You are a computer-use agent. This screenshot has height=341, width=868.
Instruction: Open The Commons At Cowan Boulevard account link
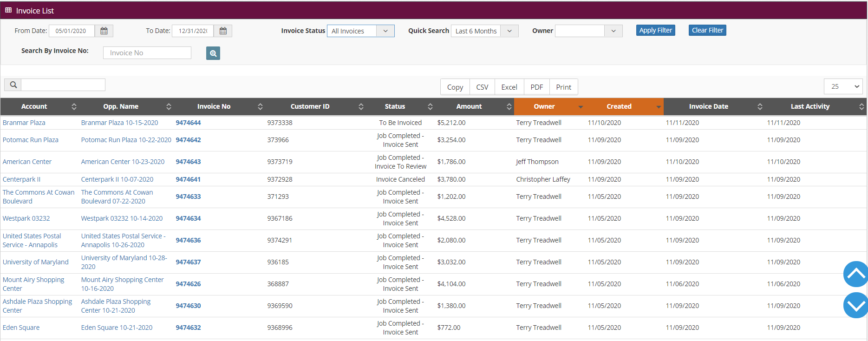(x=39, y=197)
